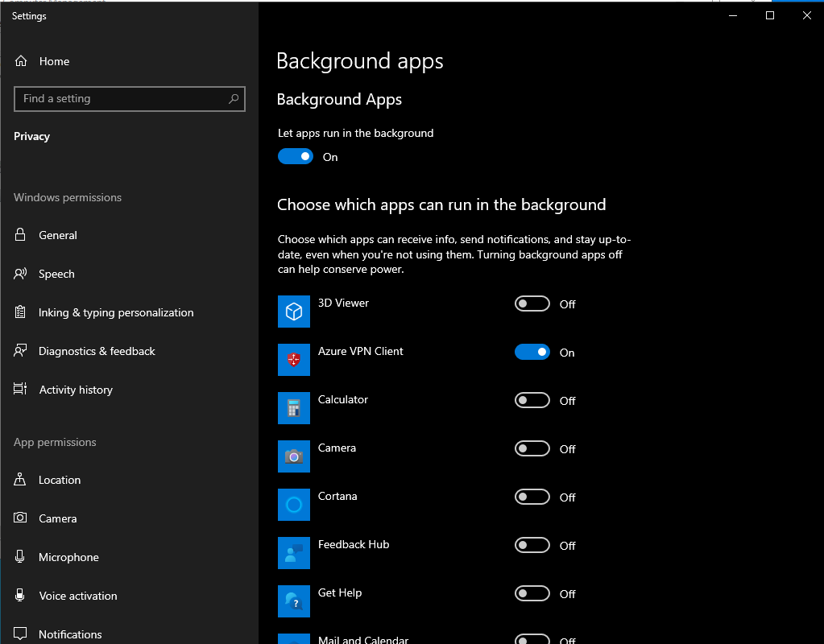The image size is (824, 644).
Task: Open Activity history settings
Action: click(76, 390)
